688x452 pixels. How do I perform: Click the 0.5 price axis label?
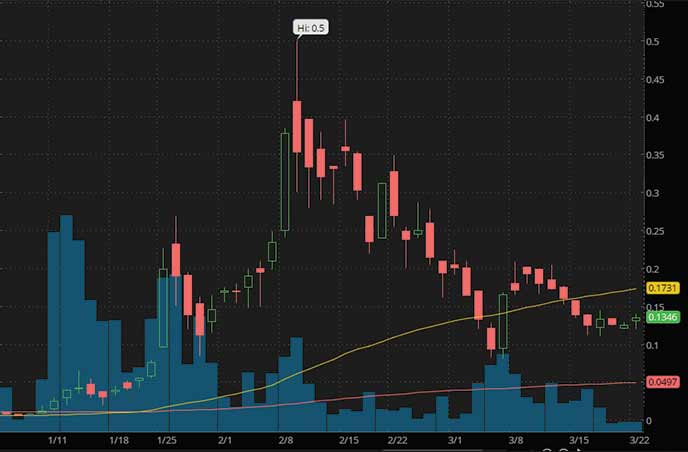pos(652,42)
